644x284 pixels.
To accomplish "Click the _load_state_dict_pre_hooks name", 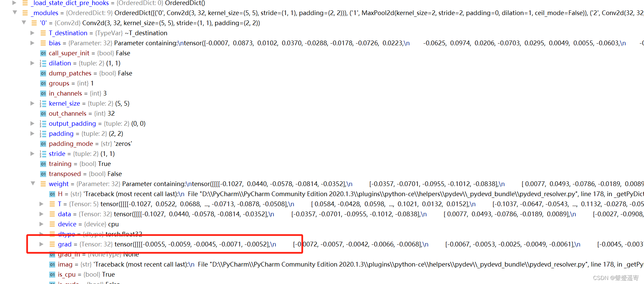I will tap(70, 3).
